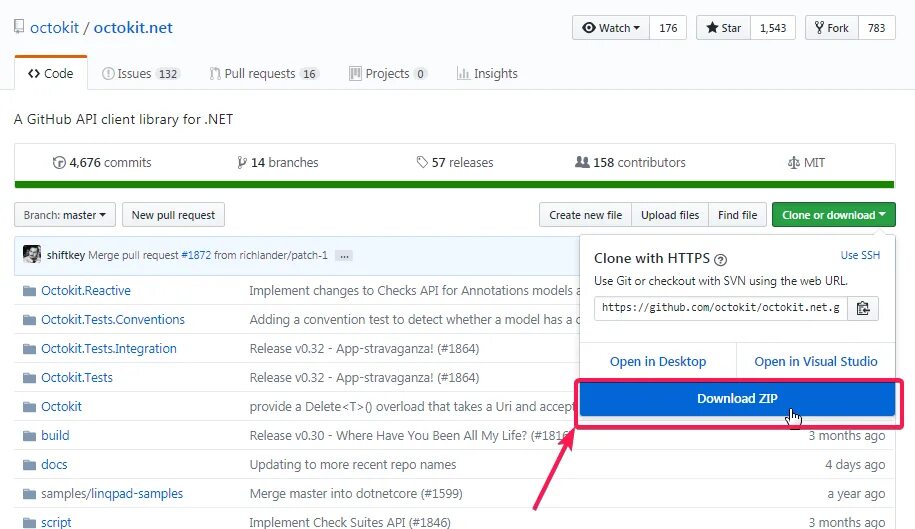Expand commit message with ellipsis button
915x529 pixels.
(344, 255)
